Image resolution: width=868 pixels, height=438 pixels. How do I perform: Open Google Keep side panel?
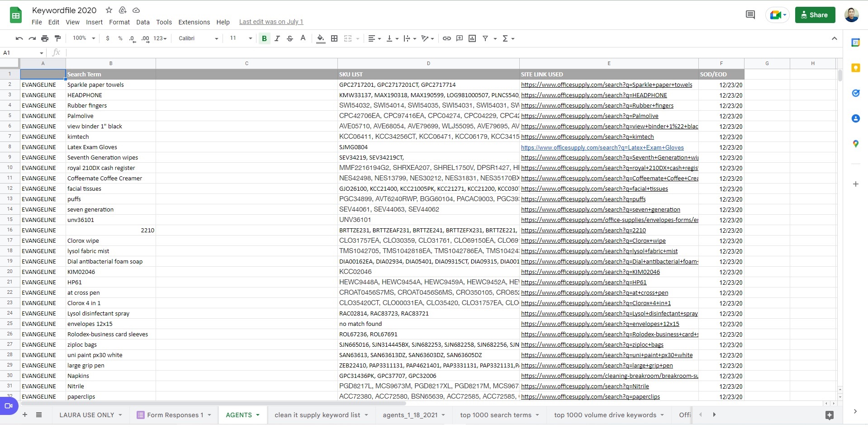pos(855,68)
